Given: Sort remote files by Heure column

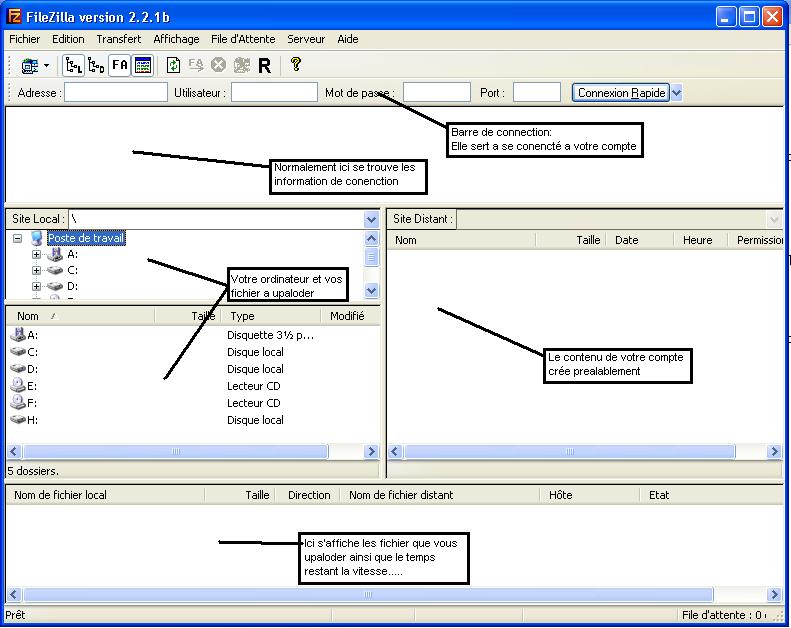Looking at the screenshot, I should pyautogui.click(x=701, y=241).
